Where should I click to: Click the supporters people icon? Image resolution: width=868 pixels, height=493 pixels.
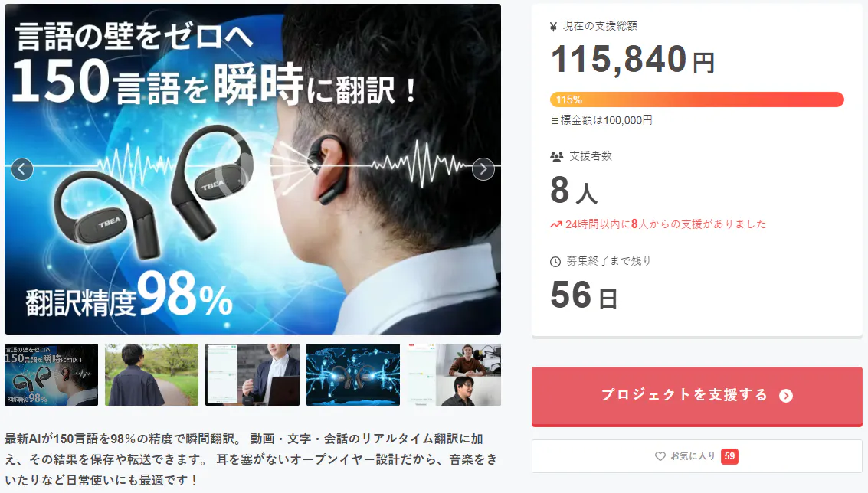[556, 157]
